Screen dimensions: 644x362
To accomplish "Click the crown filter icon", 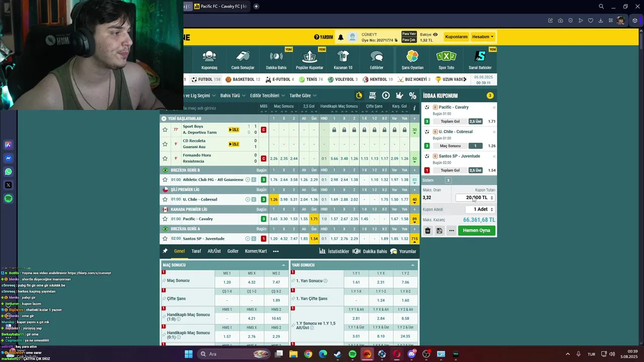I will [399, 96].
